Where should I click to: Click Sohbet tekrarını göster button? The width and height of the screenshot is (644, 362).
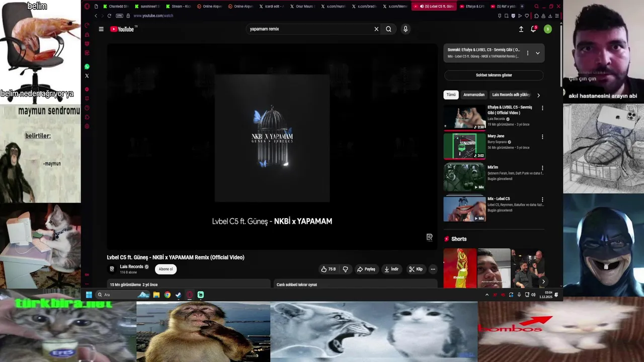[494, 75]
